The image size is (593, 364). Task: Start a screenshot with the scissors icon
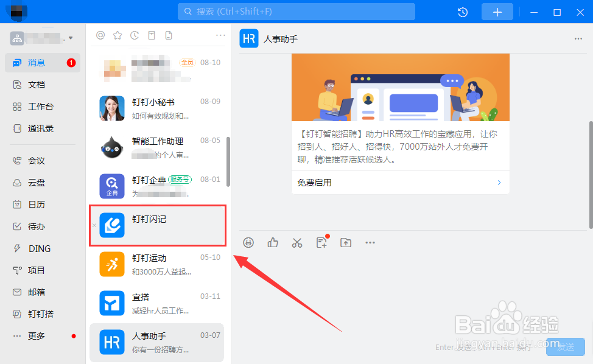pos(297,243)
